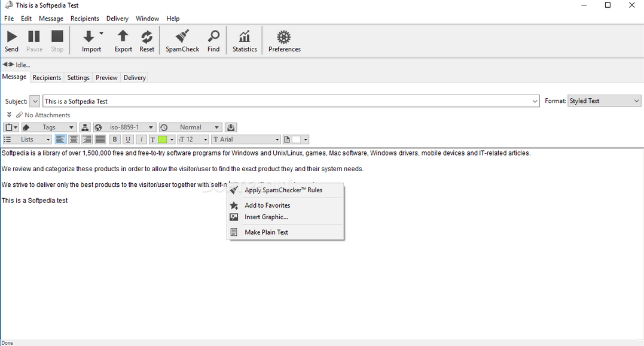
Task: Open Preferences with the gear icon
Action: coord(284,37)
